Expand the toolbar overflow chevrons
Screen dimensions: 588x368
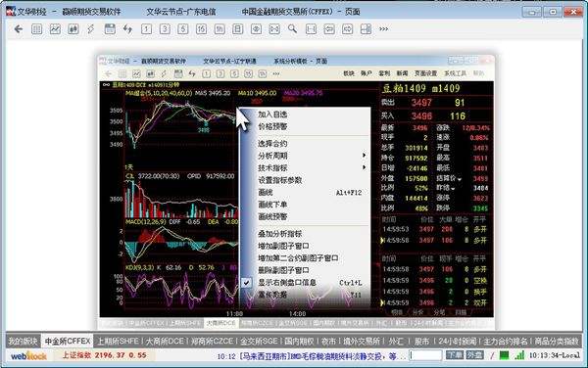(383, 28)
